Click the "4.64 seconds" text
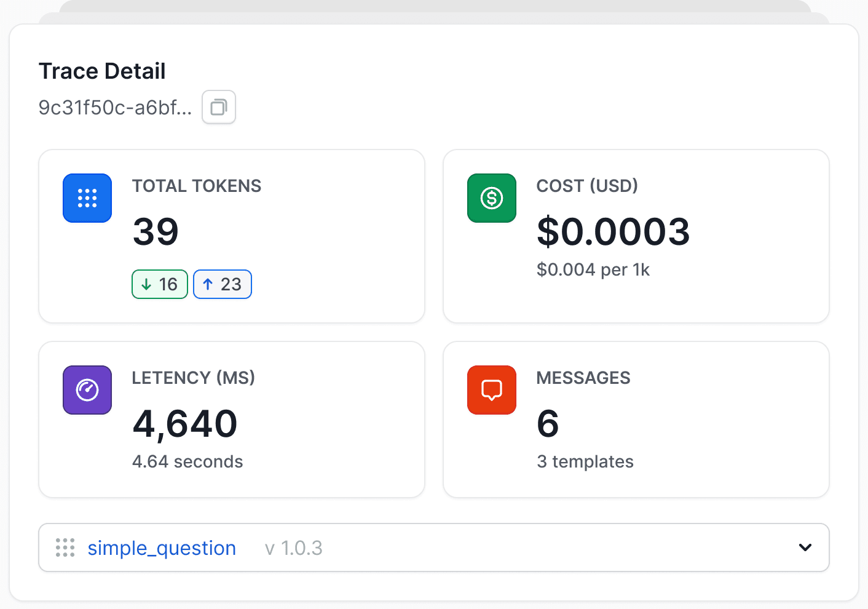 point(187,461)
